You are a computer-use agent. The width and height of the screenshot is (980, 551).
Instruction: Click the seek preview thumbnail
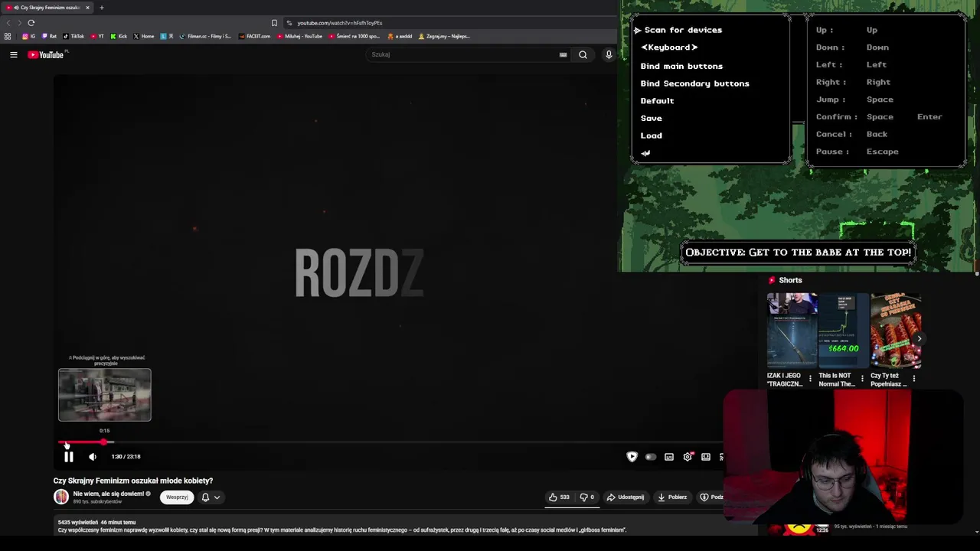105,395
